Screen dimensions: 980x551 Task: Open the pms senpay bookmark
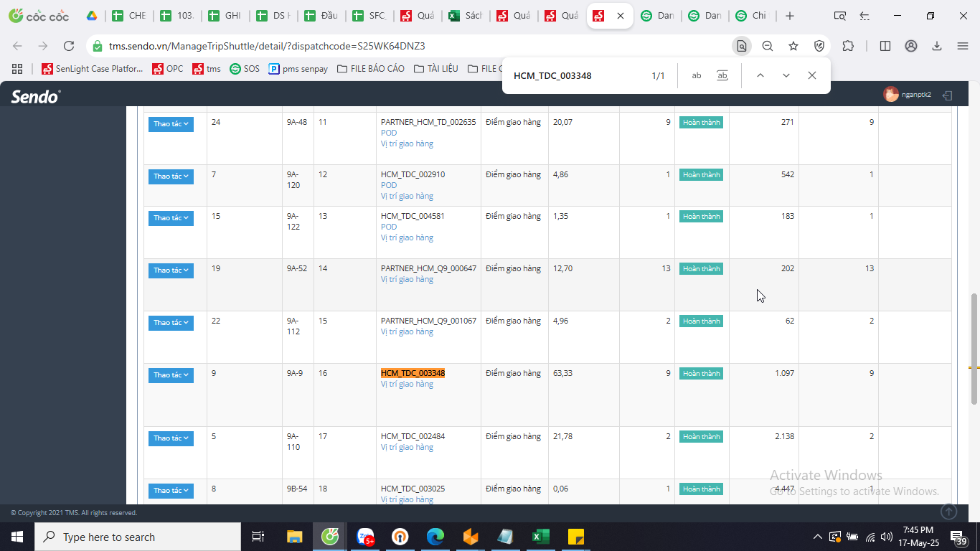tap(298, 69)
